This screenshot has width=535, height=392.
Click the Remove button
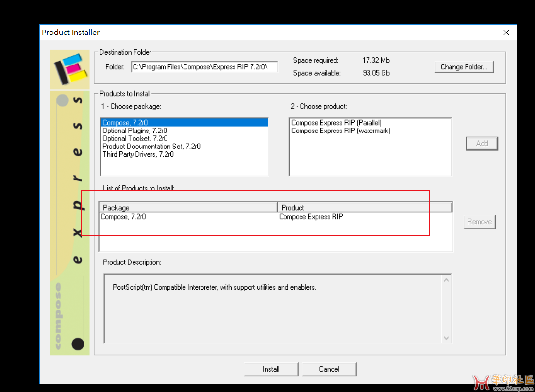tap(479, 222)
